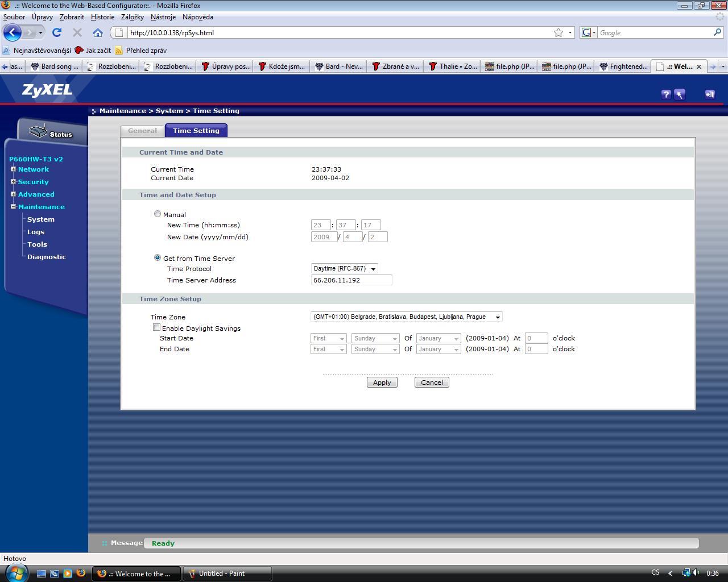728x582 pixels.
Task: Open Start Date week dropdown showing First
Action: [329, 338]
